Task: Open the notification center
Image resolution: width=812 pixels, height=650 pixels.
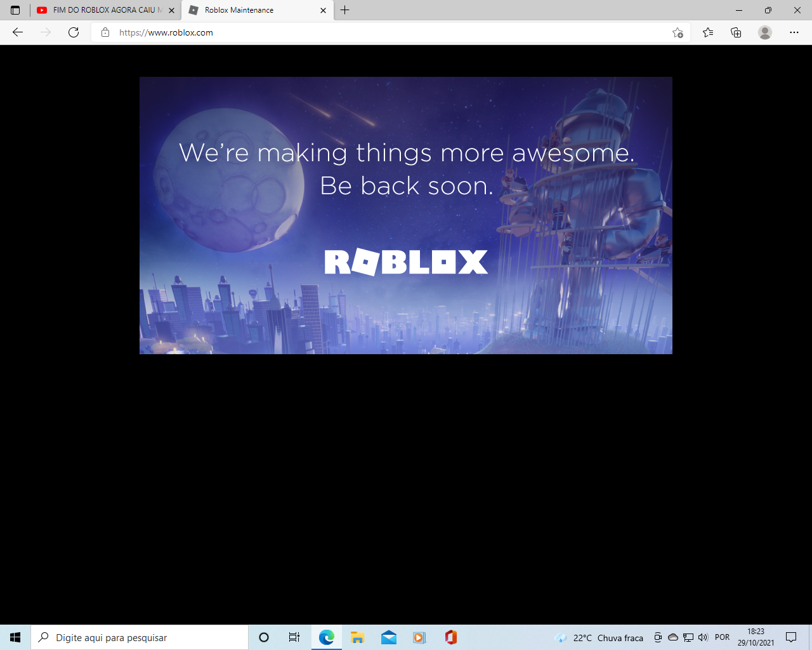Action: pos(791,637)
